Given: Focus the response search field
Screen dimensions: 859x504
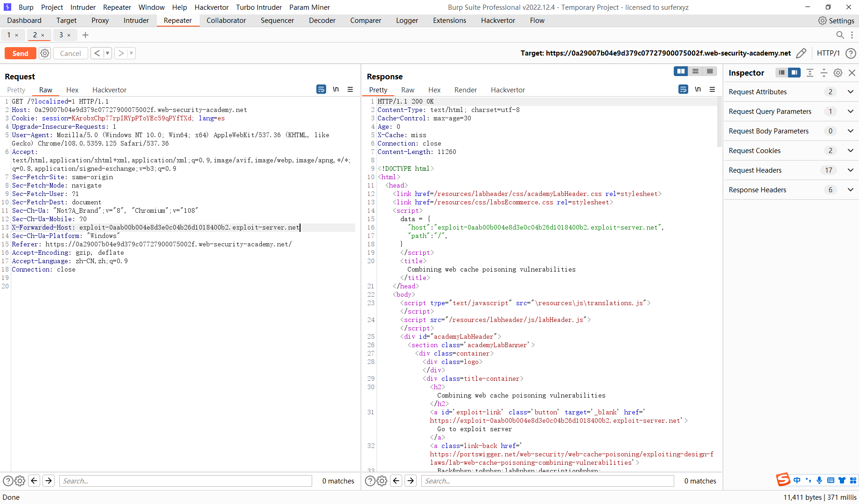Looking at the screenshot, I should pos(548,481).
